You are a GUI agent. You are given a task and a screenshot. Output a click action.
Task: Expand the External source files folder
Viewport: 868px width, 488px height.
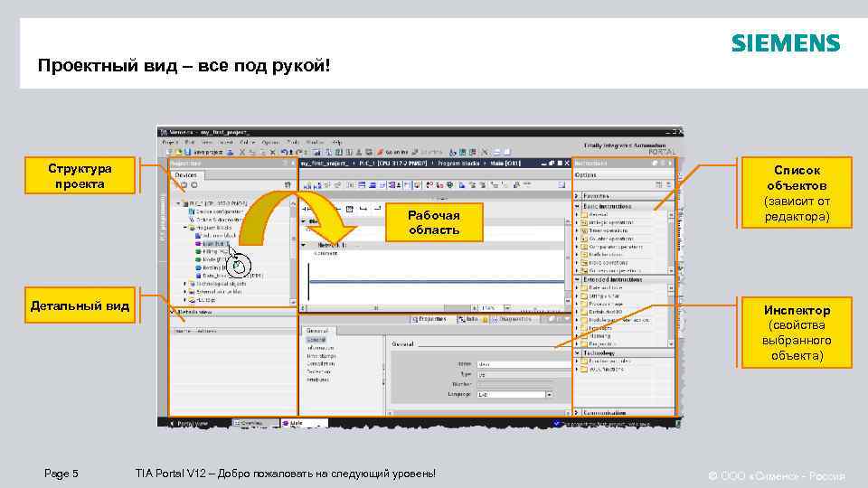(x=184, y=292)
